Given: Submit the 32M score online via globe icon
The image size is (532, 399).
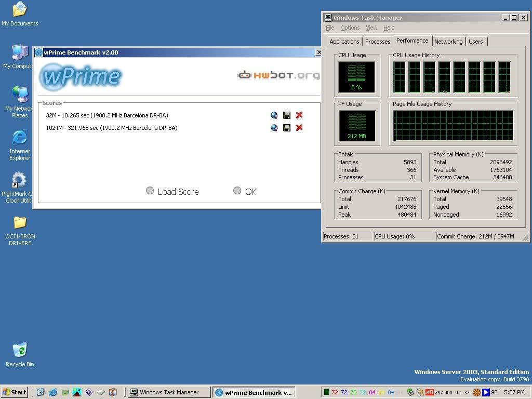Looking at the screenshot, I should (x=274, y=115).
